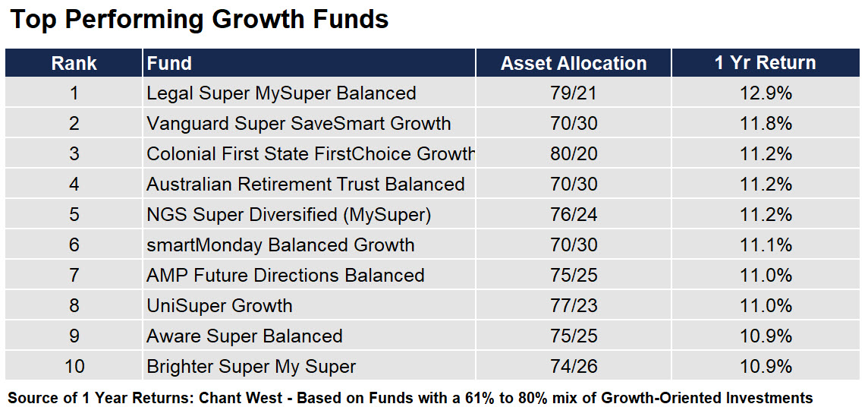Click the Chant West source footnote
This screenshot has height=407, width=868.
pyautogui.click(x=410, y=398)
